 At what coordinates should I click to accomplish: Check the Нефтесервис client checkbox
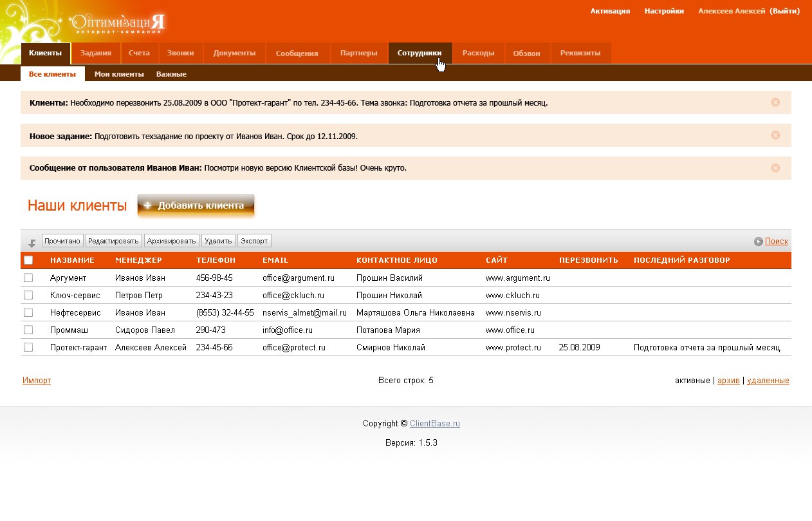point(28,312)
